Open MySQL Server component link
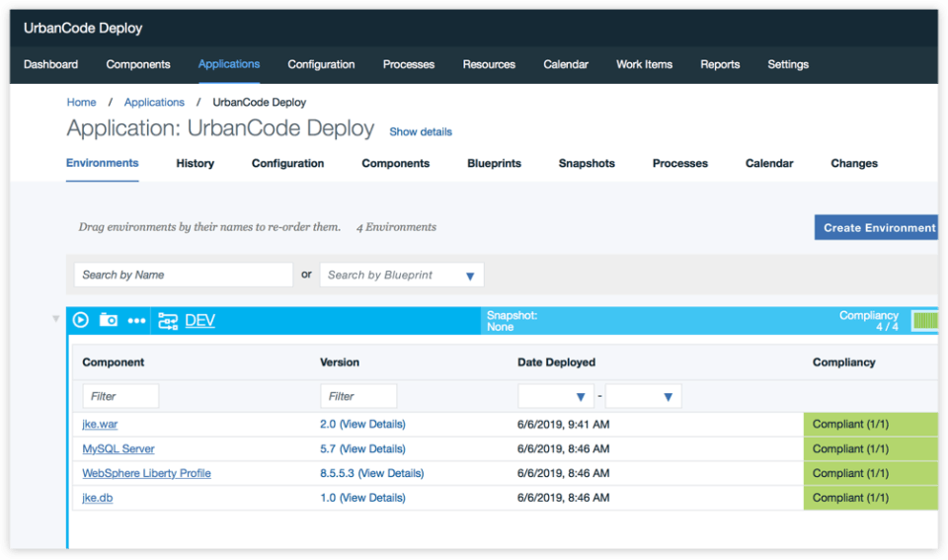This screenshot has width=948, height=560. point(118,448)
